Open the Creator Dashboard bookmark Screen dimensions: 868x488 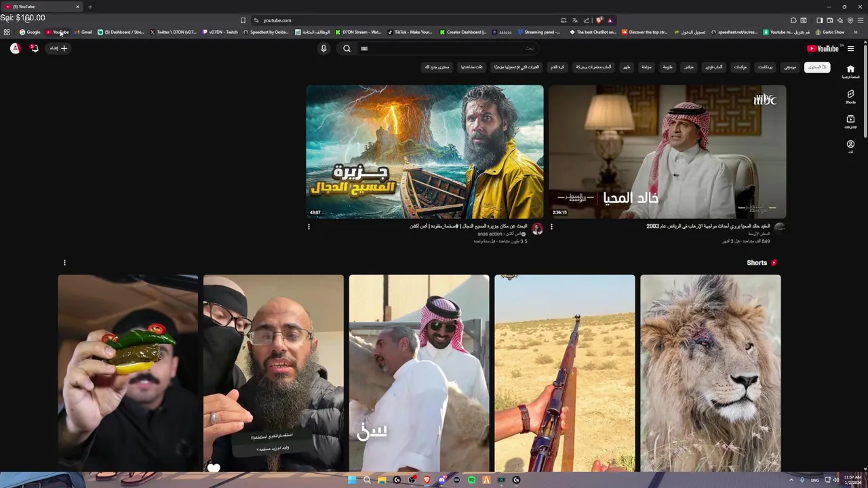[463, 32]
